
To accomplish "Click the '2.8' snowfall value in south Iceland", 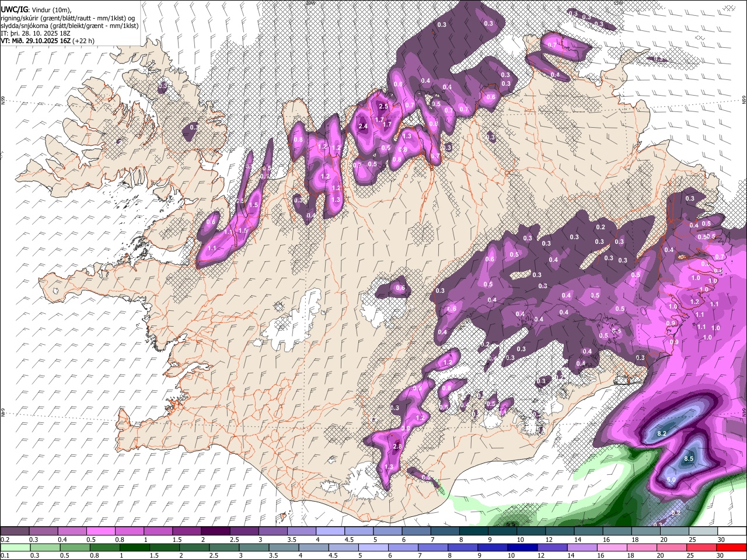I will (x=397, y=446).
